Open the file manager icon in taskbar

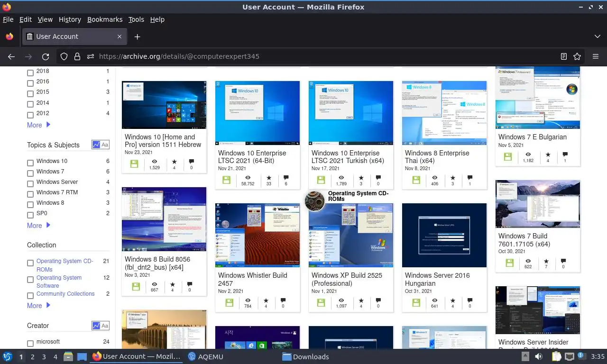69,356
